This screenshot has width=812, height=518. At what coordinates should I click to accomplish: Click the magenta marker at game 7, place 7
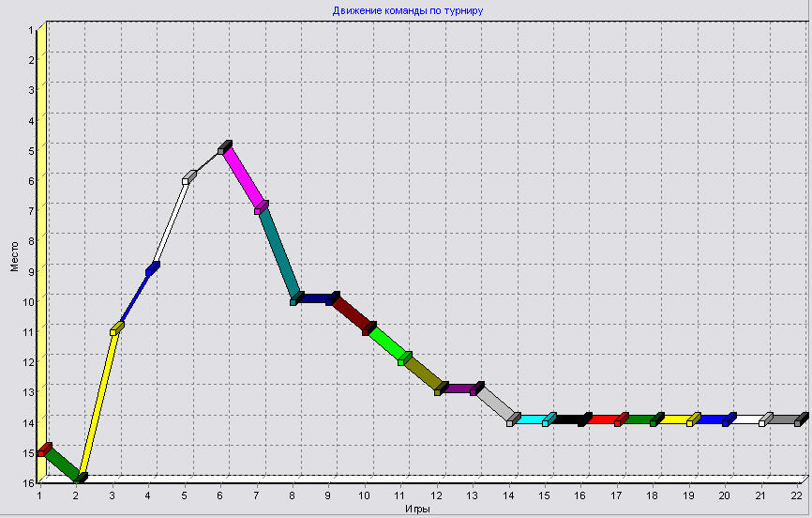[x=261, y=207]
